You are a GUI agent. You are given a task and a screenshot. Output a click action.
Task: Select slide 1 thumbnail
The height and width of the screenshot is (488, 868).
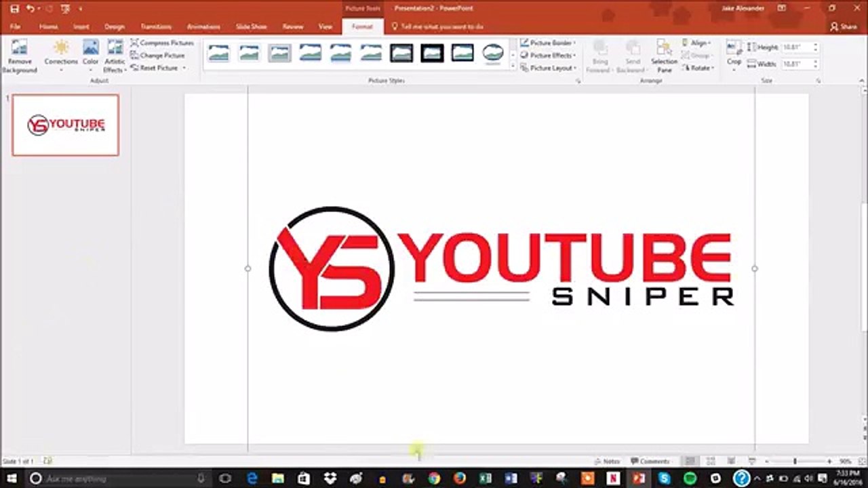coord(65,125)
